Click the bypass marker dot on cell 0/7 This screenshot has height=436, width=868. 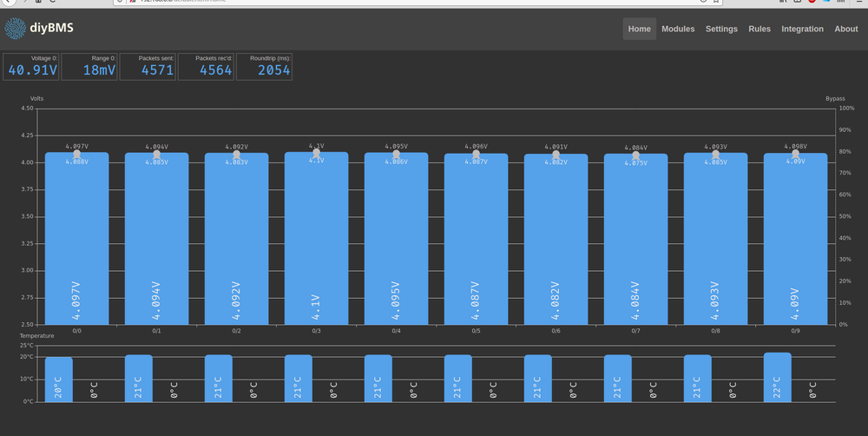click(635, 155)
